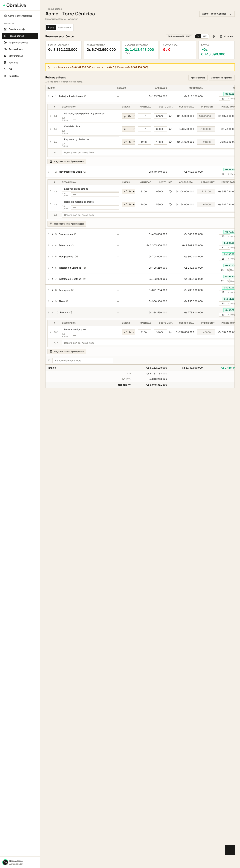The image size is (240, 868).
Task: Expand the Mampostería rubro
Action: coord(52,257)
